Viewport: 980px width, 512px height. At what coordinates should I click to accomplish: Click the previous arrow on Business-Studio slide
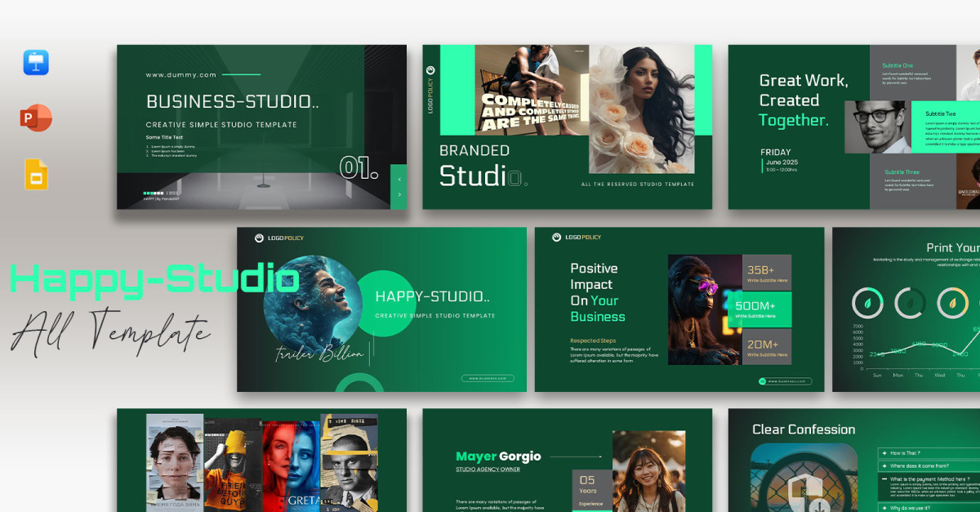pyautogui.click(x=399, y=178)
